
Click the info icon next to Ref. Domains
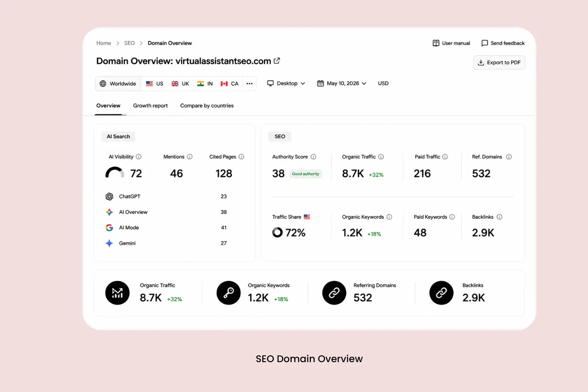509,157
